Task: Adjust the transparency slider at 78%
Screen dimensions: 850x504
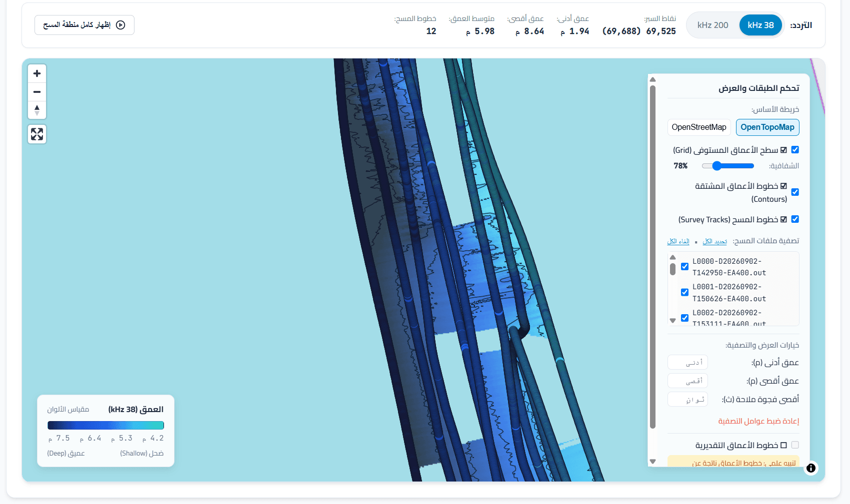Action: (x=728, y=166)
